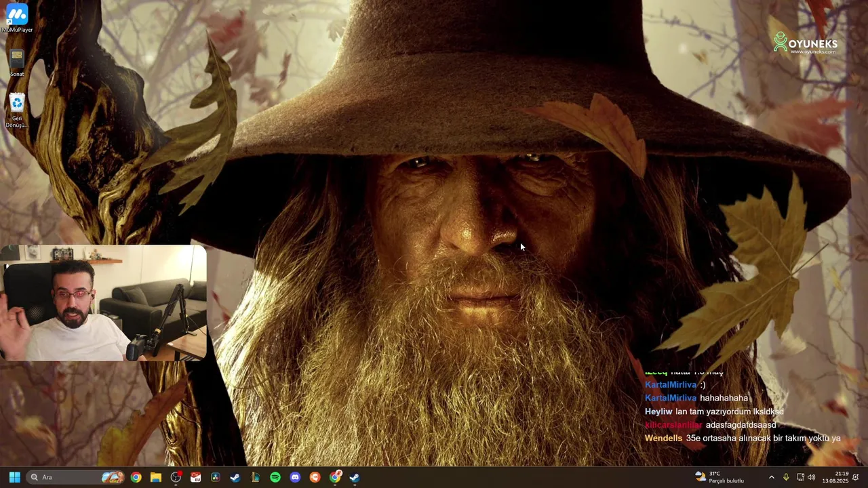Image resolution: width=868 pixels, height=488 pixels.
Task: Open network status tray icon
Action: tap(800, 477)
